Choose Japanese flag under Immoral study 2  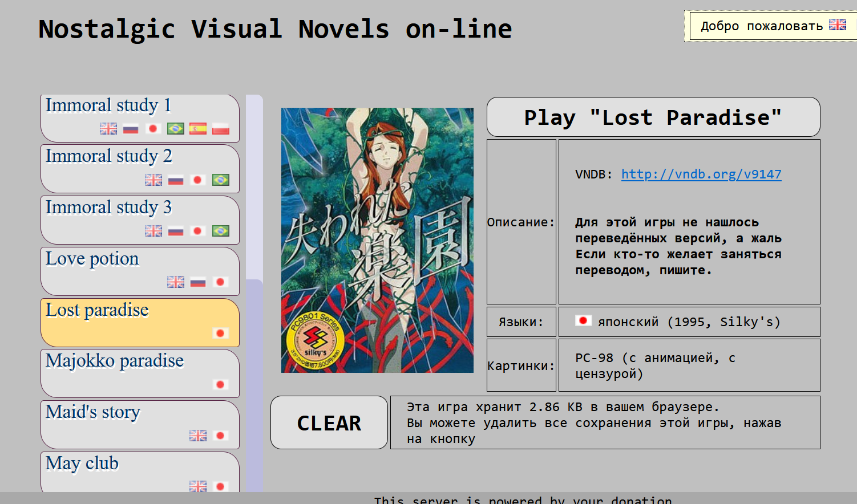pos(198,180)
